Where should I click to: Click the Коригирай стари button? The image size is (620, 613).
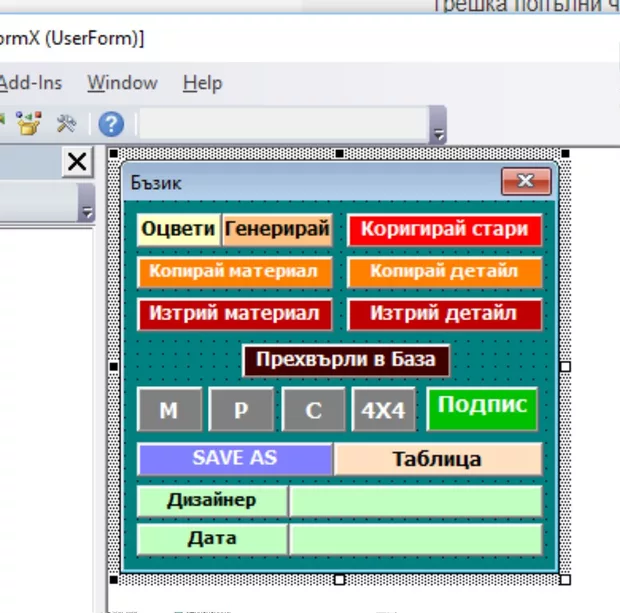(x=445, y=229)
